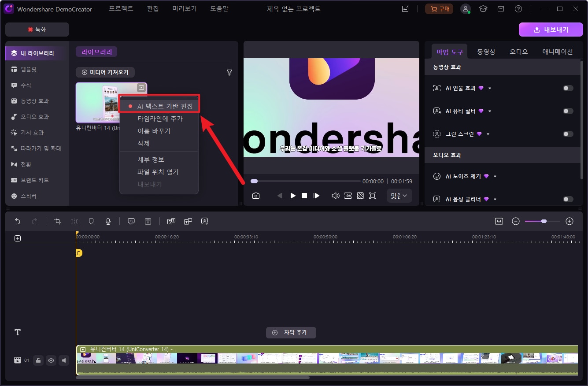Click the striped background icon in preview
The height and width of the screenshot is (386, 588).
[360, 196]
